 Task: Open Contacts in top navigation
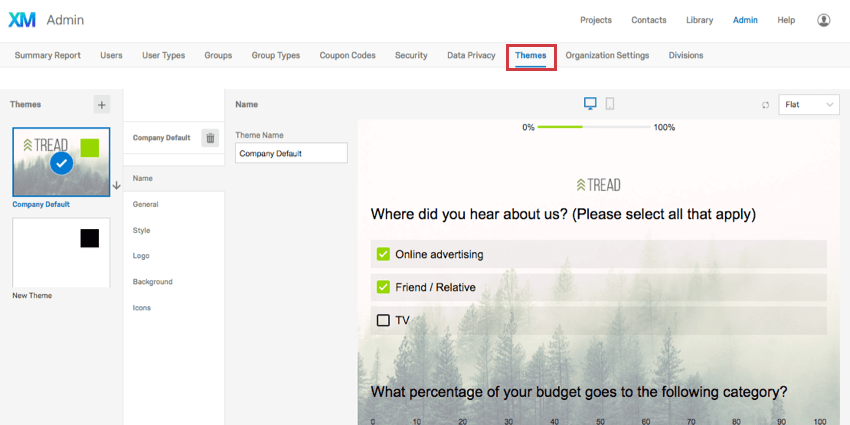(648, 20)
